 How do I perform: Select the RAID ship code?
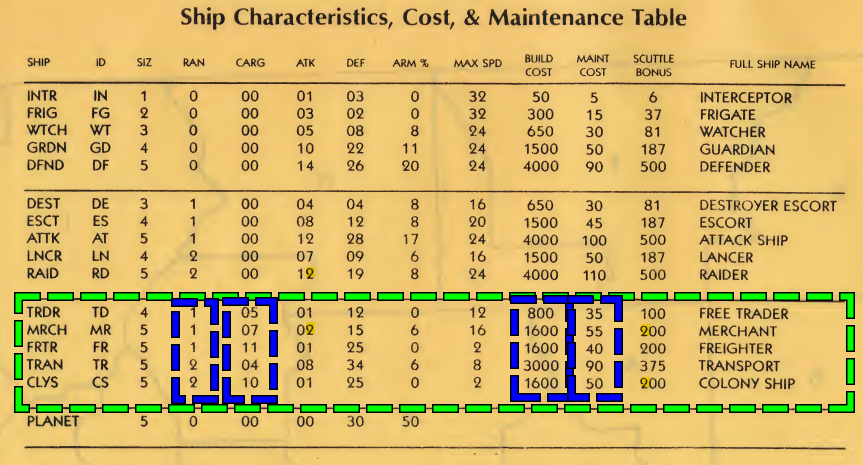(x=42, y=273)
